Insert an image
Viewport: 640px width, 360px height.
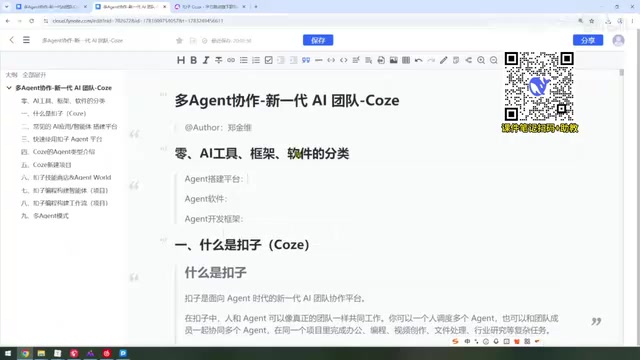[393, 60]
